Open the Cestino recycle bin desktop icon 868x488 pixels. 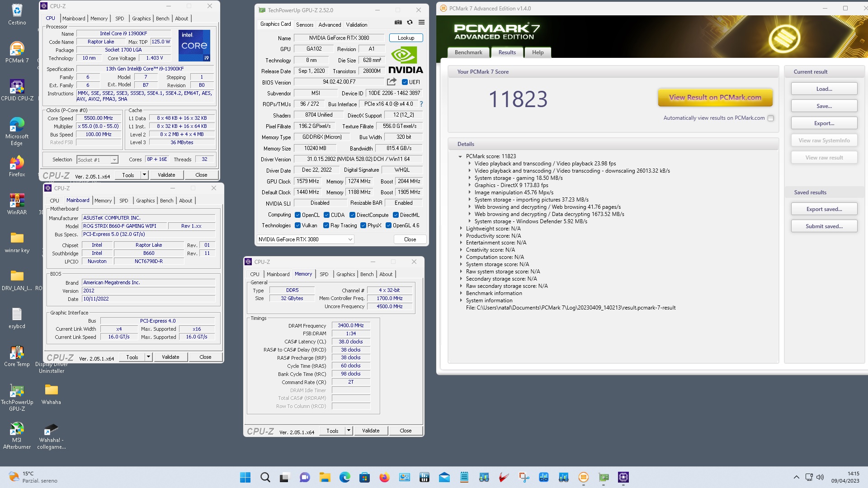click(17, 15)
